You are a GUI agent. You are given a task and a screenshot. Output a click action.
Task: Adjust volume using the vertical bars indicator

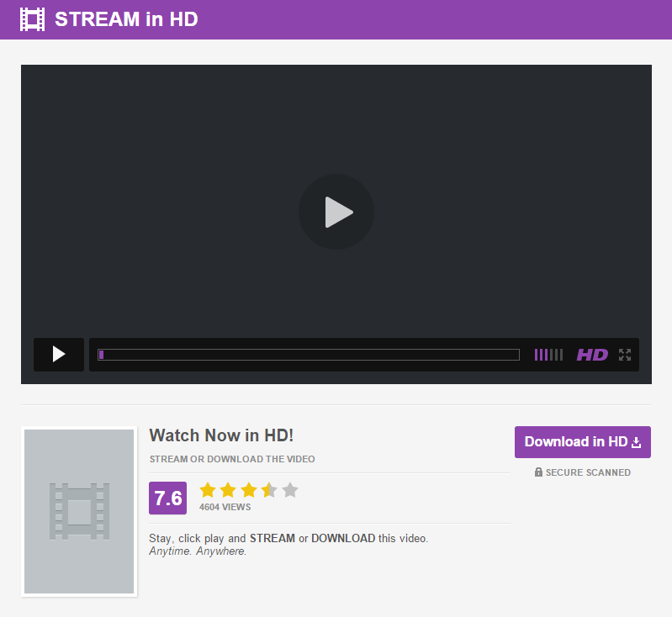(x=548, y=355)
